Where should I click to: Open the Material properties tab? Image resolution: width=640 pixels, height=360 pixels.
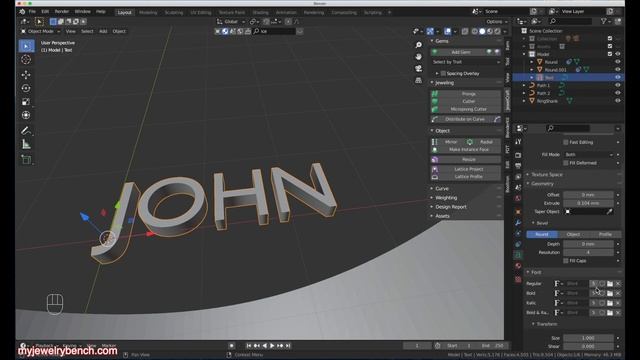coord(518,266)
